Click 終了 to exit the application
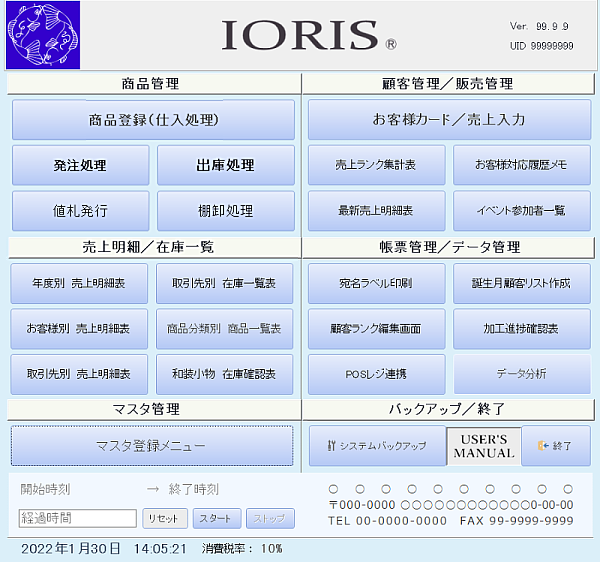Viewport: 600px width, 562px height. [x=556, y=446]
